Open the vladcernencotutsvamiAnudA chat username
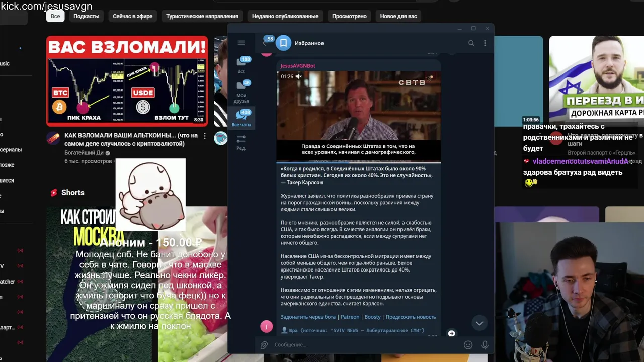The height and width of the screenshot is (362, 644). point(581,161)
